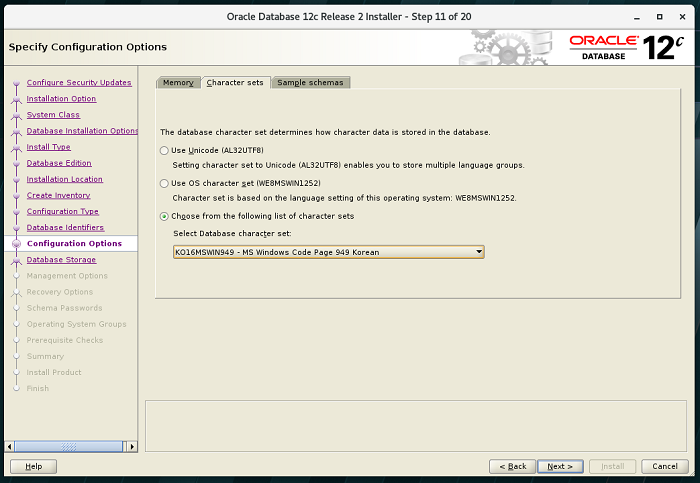
Task: Go to Database Identifiers step
Action: click(x=65, y=227)
